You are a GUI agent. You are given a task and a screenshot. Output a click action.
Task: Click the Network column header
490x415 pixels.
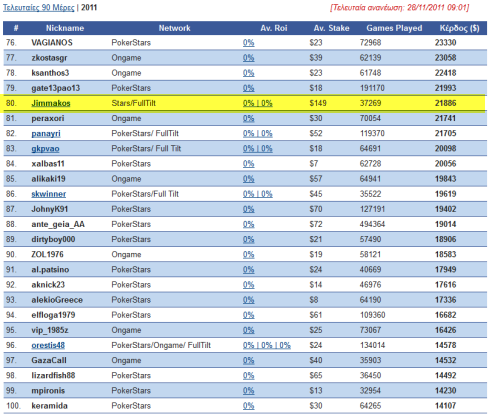174,28
